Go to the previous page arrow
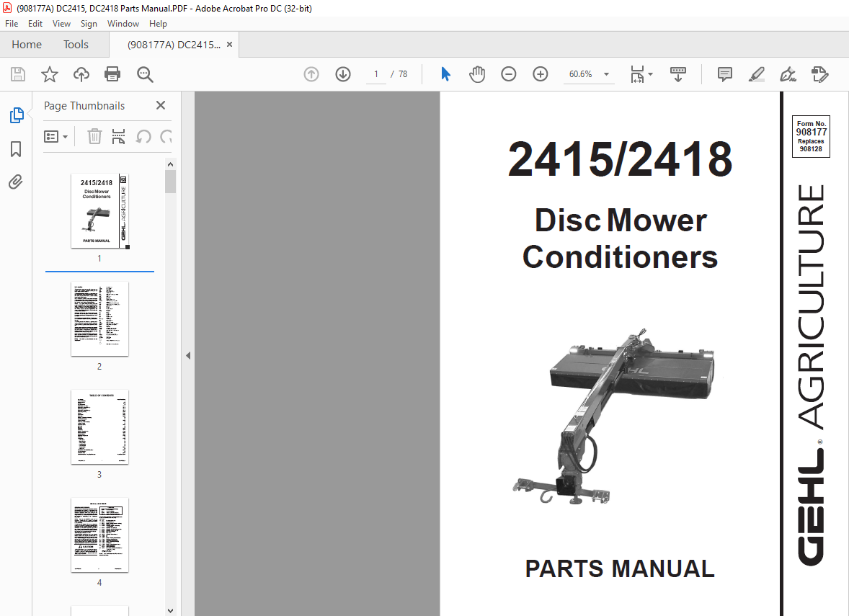 pos(311,74)
